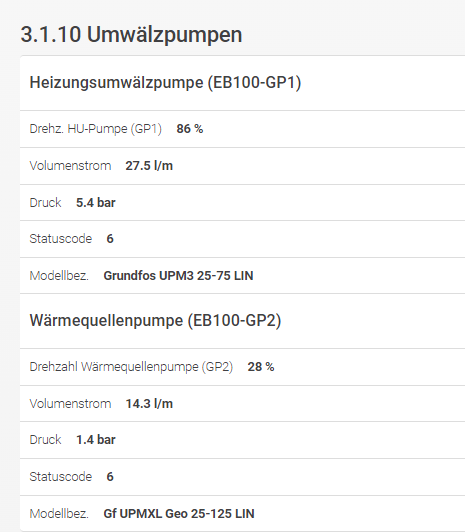Select the Grundfos UPM3 25-75 LIN model text
The width and height of the screenshot is (465, 532).
pos(178,276)
